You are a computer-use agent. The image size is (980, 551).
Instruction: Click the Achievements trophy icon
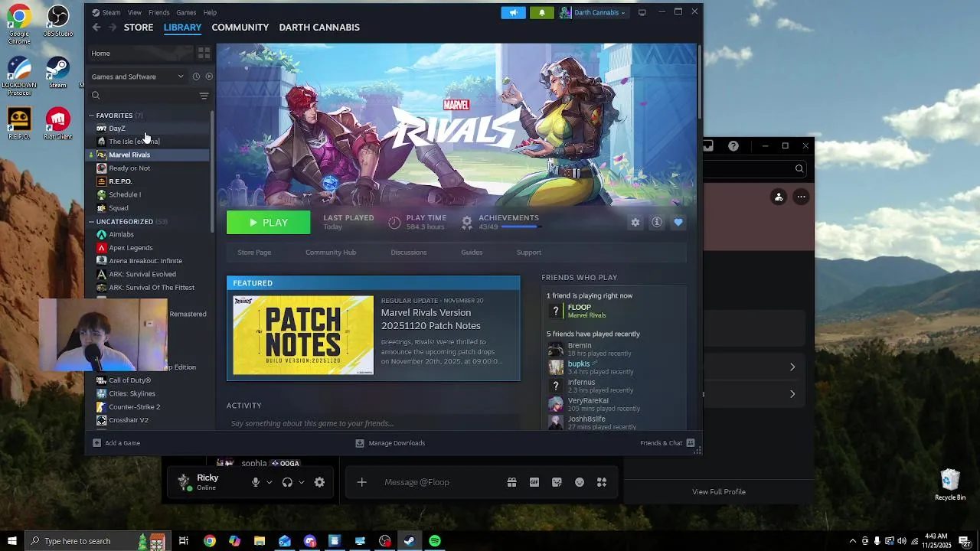pos(466,222)
